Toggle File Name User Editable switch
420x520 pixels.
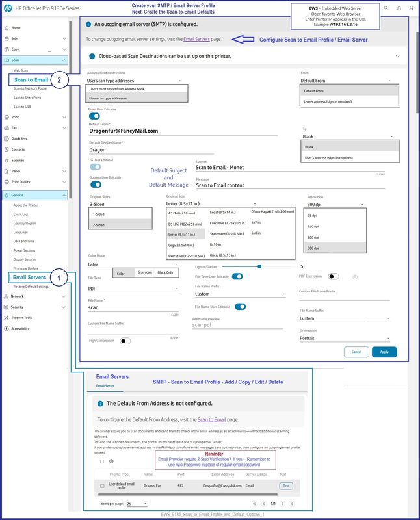(240, 307)
